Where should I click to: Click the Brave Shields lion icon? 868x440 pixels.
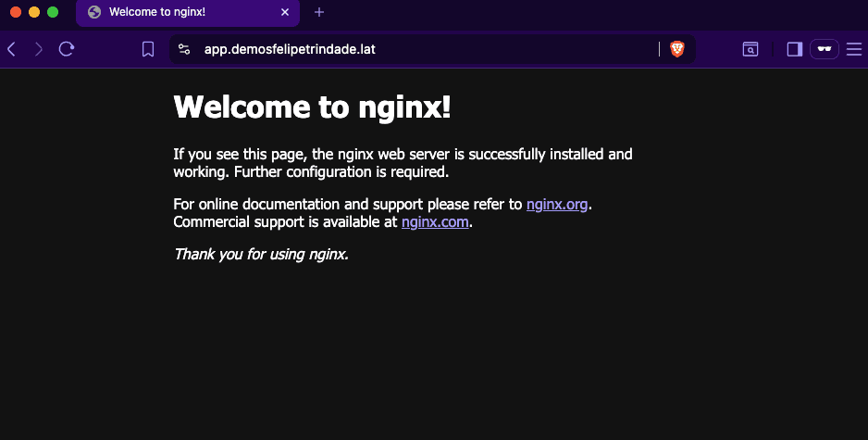(677, 49)
